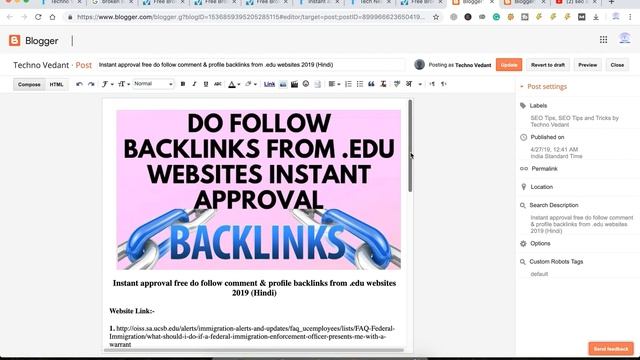Switch editor to HTML mode
This screenshot has height=360, width=640.
56,84
